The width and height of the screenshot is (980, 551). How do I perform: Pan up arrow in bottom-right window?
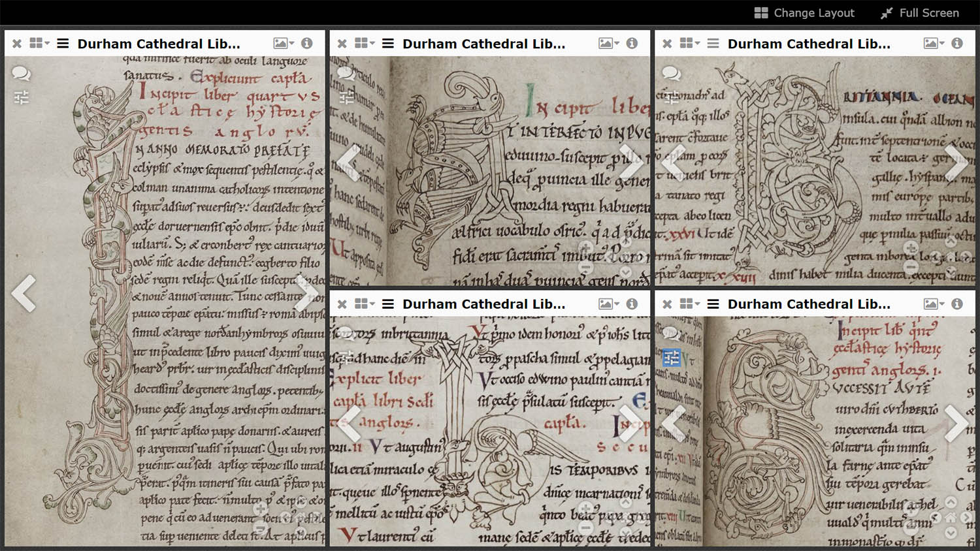(951, 502)
